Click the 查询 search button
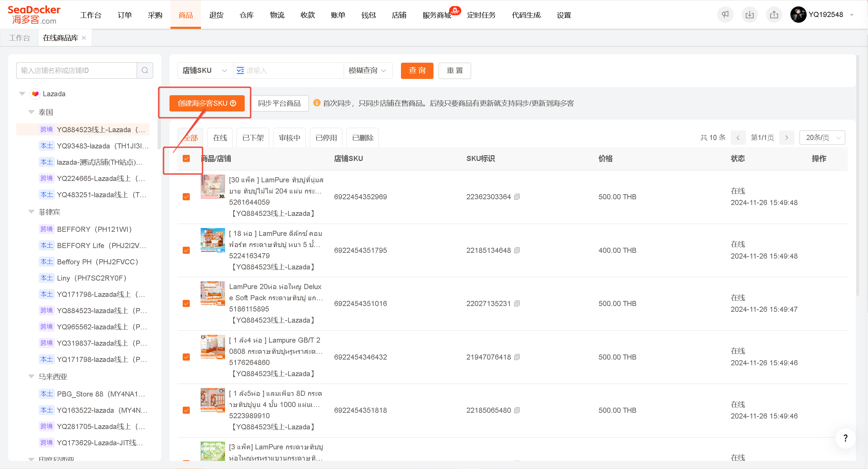Image resolution: width=868 pixels, height=469 pixels. pyautogui.click(x=417, y=70)
